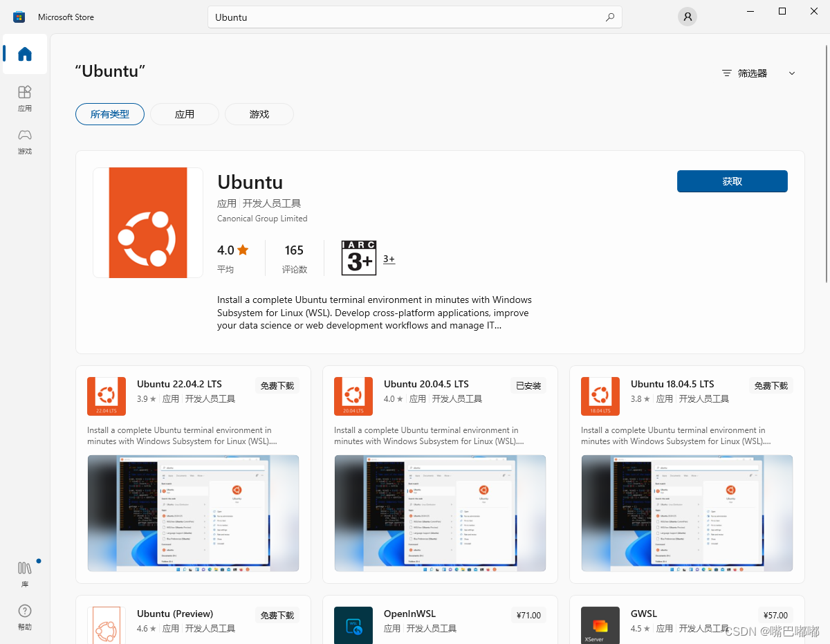
Task: Click the "GWSL" title text
Action: [644, 614]
